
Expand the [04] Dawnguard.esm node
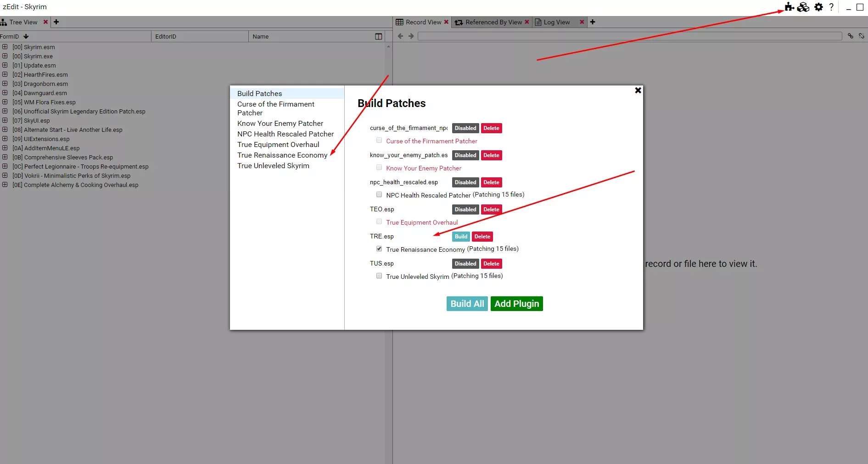[5, 93]
